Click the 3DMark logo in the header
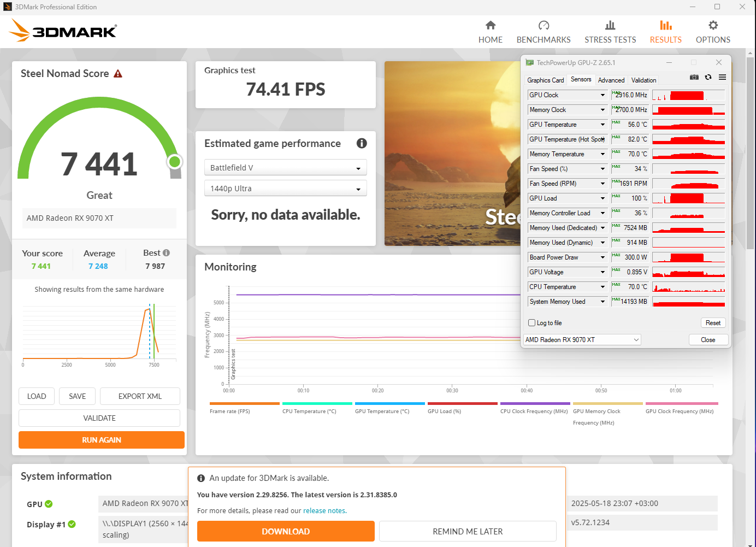The height and width of the screenshot is (547, 756). click(x=63, y=31)
